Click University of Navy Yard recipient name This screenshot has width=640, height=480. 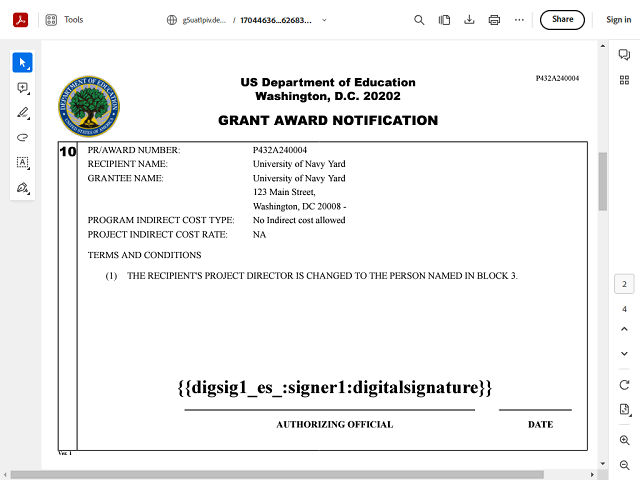[299, 164]
